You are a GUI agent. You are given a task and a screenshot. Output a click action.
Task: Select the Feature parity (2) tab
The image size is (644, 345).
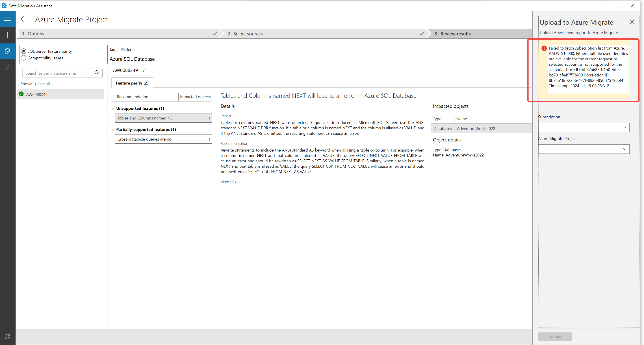click(x=132, y=83)
